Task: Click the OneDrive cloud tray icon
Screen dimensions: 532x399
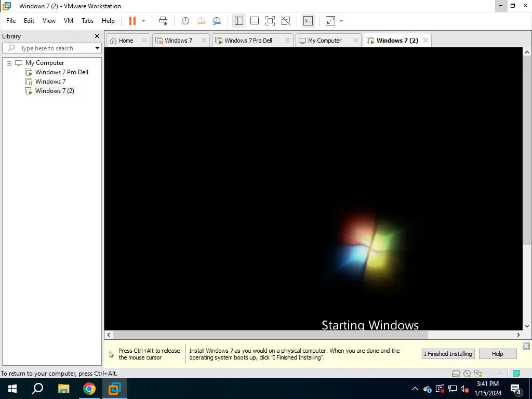Action: [428, 389]
